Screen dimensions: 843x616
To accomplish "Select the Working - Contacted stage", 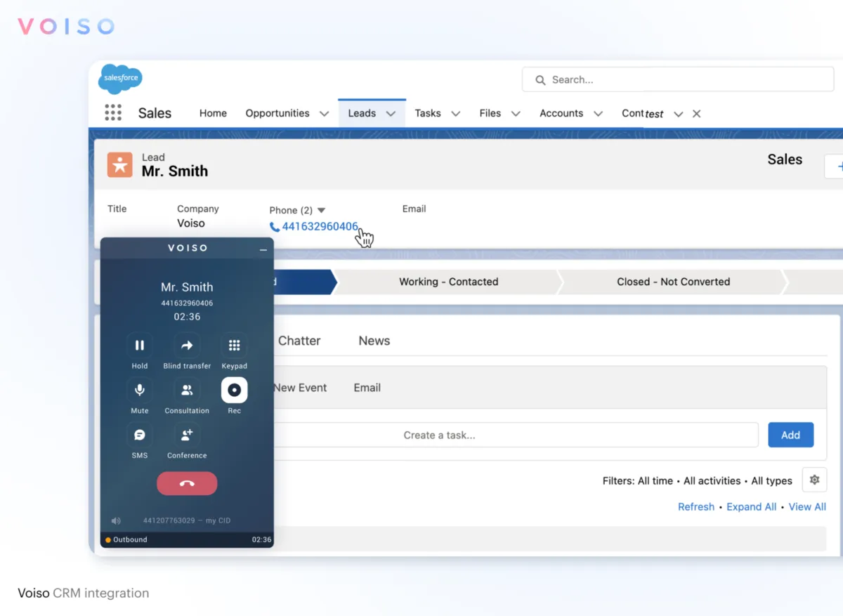I will (448, 282).
